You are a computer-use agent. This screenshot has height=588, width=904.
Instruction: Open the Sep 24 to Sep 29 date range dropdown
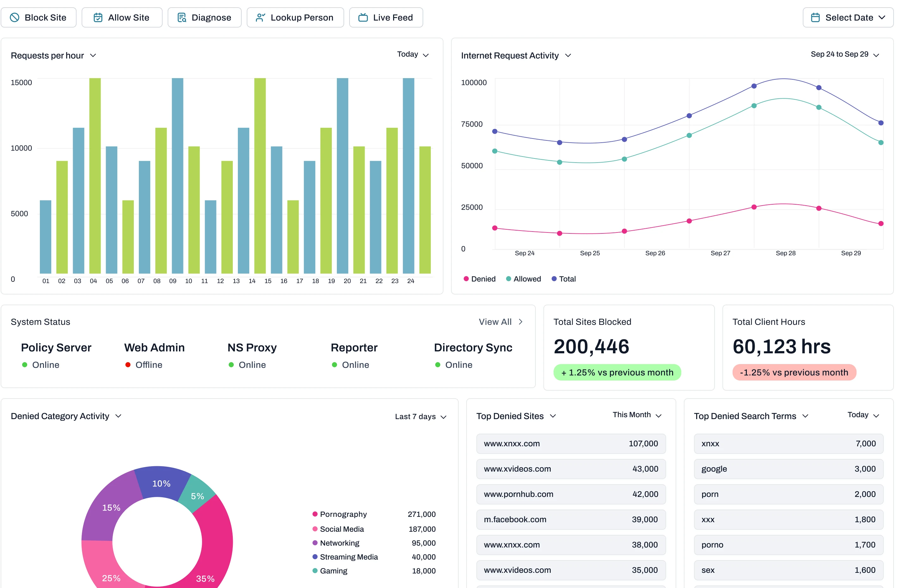[845, 54]
